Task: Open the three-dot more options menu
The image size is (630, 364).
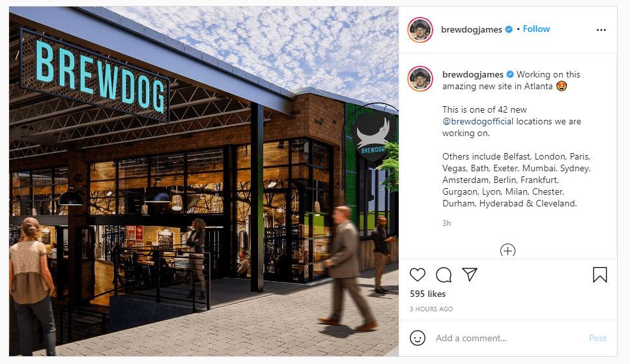Action: [x=601, y=30]
